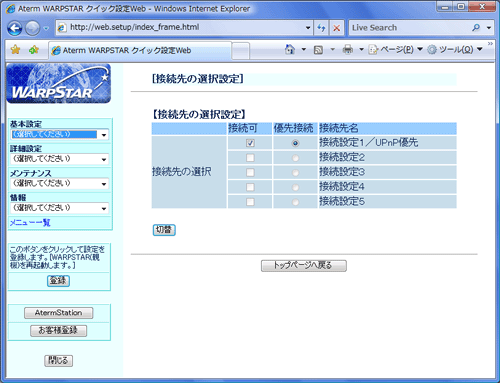
Task: Click the browser Forward arrow button
Action: (x=33, y=28)
